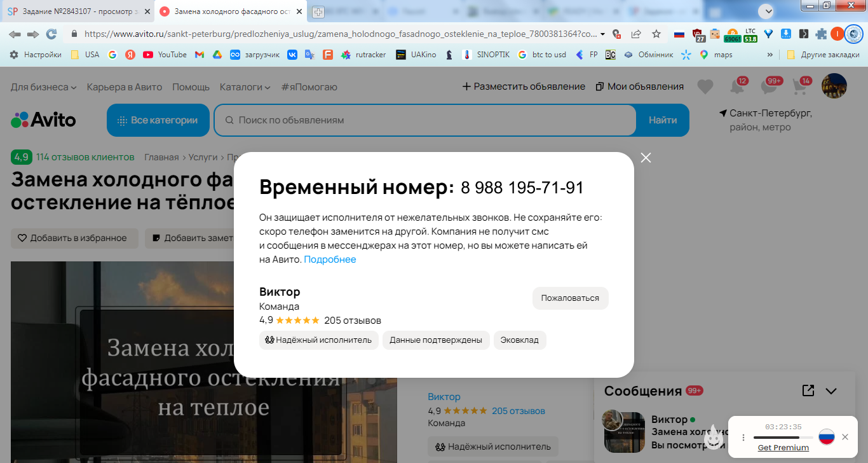Screen dimensions: 868x463
Task: Click the Get Premium link
Action: coord(783,448)
